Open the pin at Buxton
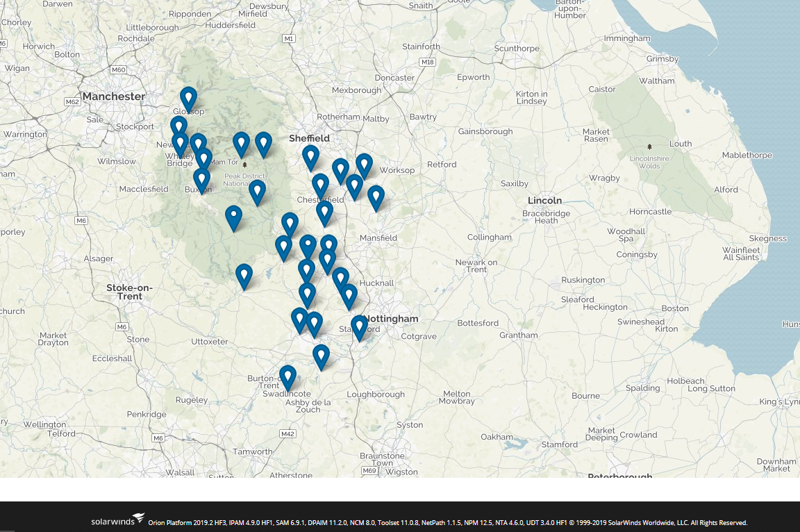Image resolution: width=800 pixels, height=532 pixels. pyautogui.click(x=201, y=181)
